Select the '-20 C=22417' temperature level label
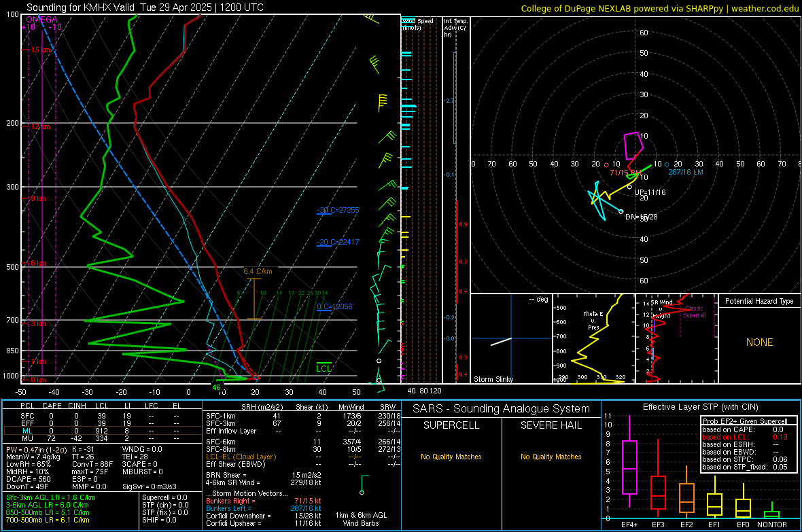Image resolution: width=802 pixels, height=532 pixels. 338,242
